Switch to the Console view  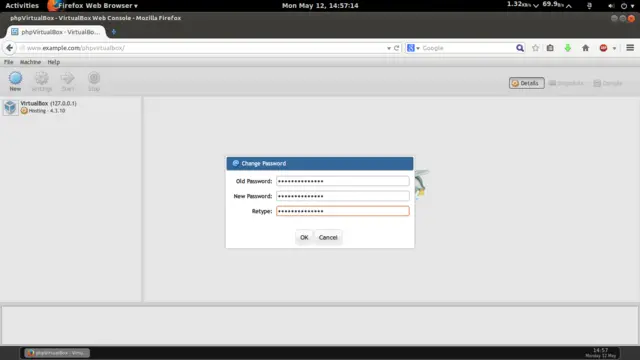608,83
